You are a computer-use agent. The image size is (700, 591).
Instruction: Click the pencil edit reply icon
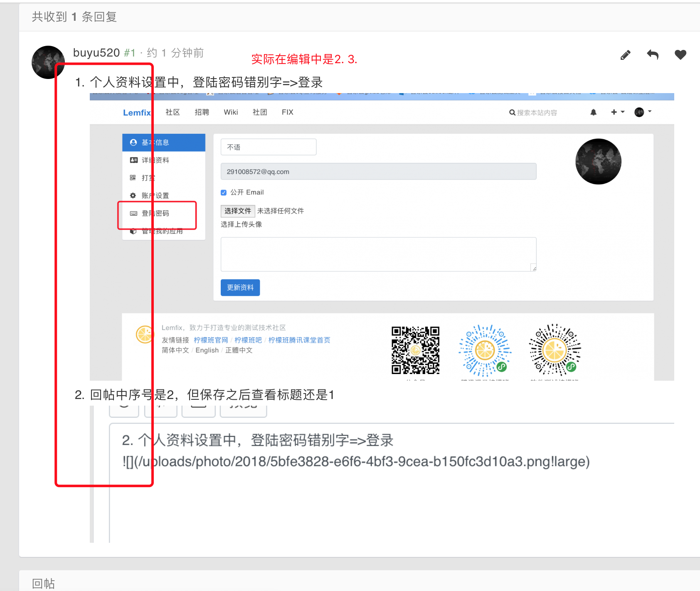pos(625,55)
